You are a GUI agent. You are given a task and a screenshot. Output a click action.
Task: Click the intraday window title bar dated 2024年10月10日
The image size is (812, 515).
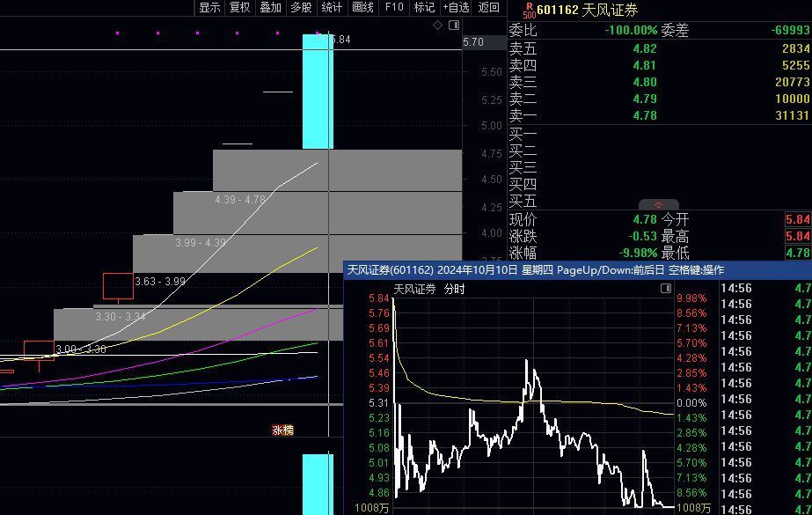point(577,270)
